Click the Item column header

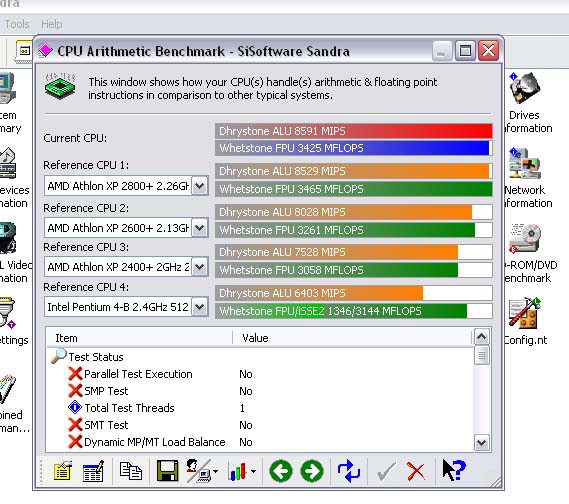click(x=140, y=338)
